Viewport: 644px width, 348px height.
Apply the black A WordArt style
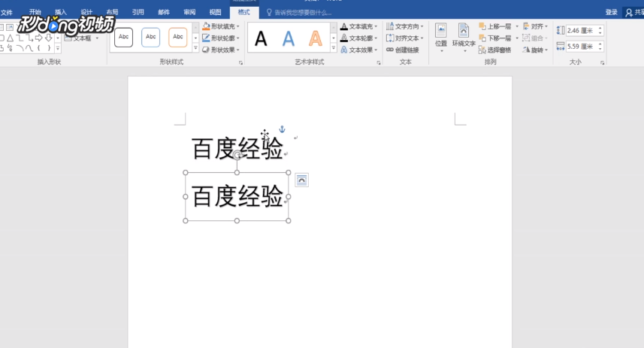[x=262, y=38]
